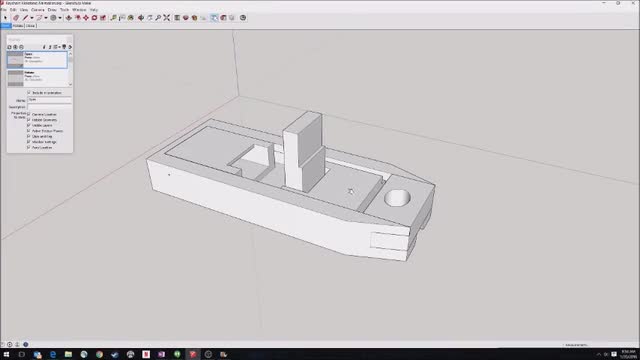Open Edge browser from taskbar
This screenshot has width=640, height=360.
53,354
